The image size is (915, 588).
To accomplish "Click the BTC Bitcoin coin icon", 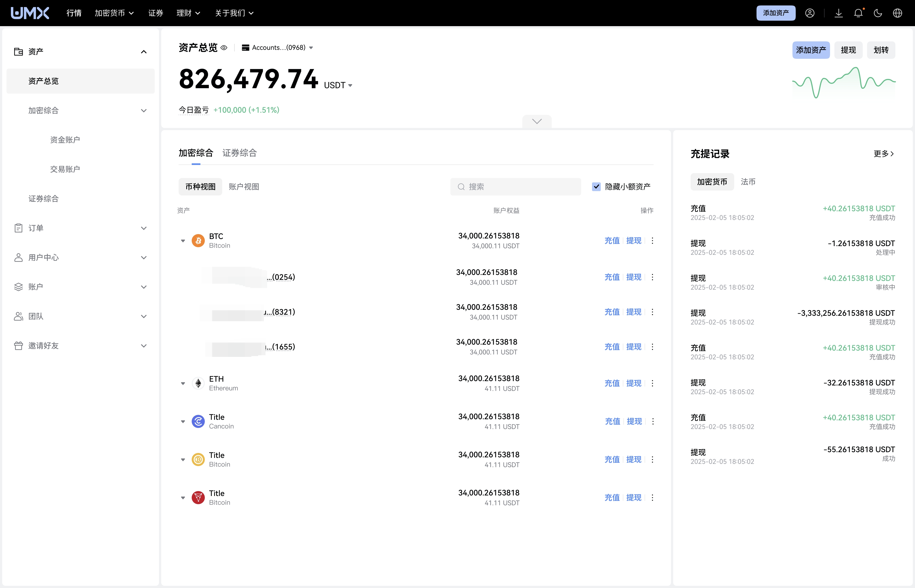I will (198, 241).
